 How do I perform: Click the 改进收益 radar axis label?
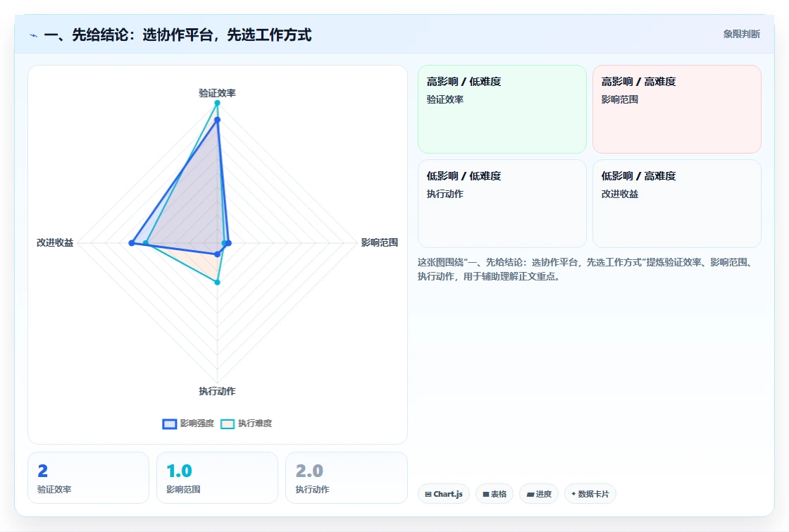55,242
